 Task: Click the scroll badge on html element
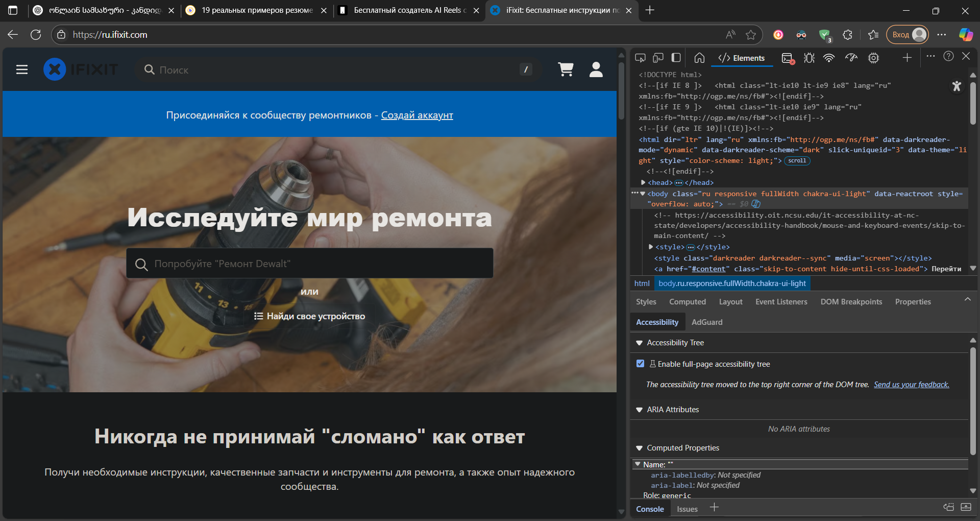point(797,161)
